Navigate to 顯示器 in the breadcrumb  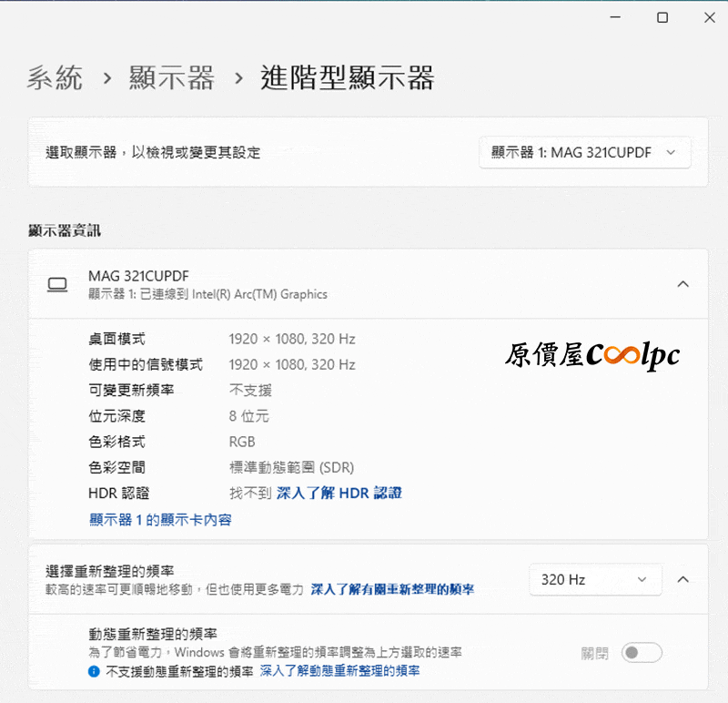[x=172, y=78]
